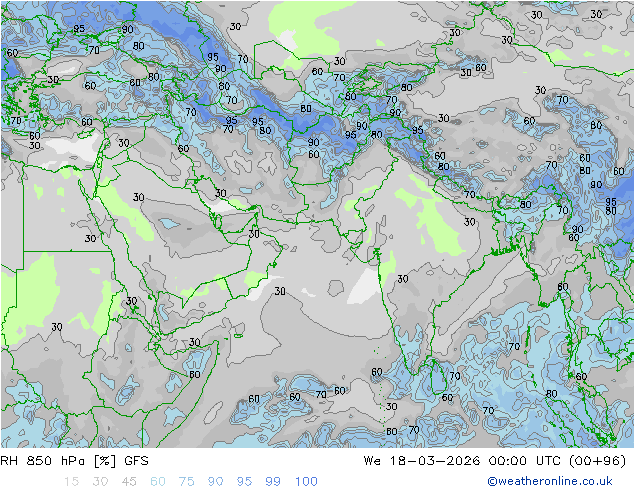Click the "RH 850 hPa [%]" caption text
Image resolution: width=634 pixels, height=490 pixels.
click(x=58, y=461)
